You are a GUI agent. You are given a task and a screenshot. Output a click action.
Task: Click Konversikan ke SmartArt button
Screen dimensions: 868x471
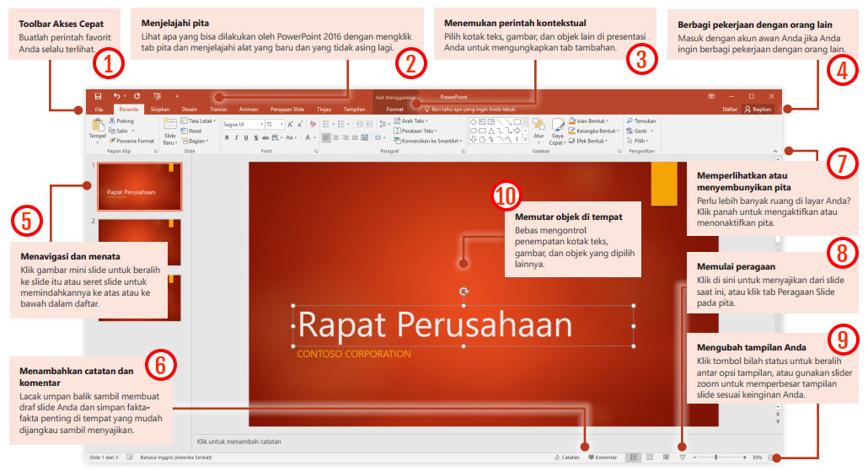tap(426, 142)
